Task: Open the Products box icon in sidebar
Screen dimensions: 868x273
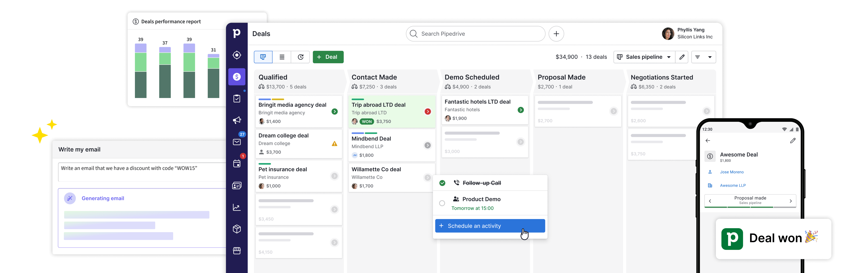Action: click(237, 229)
